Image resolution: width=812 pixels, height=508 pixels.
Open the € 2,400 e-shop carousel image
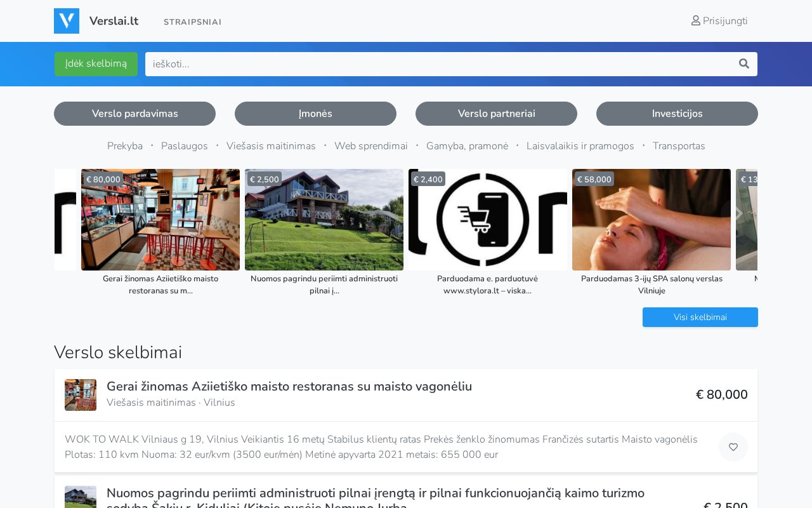(x=488, y=220)
